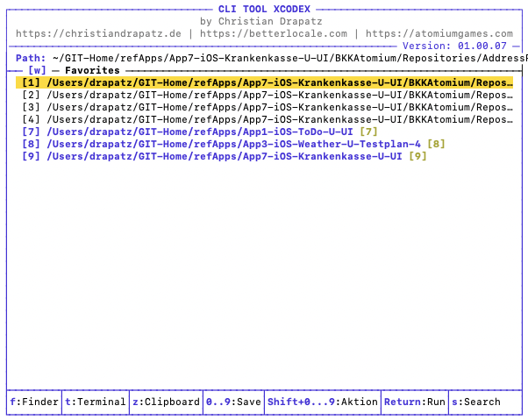Click the Shift+0...9:Aktion footer item
The height and width of the screenshot is (420, 528).
(323, 402)
